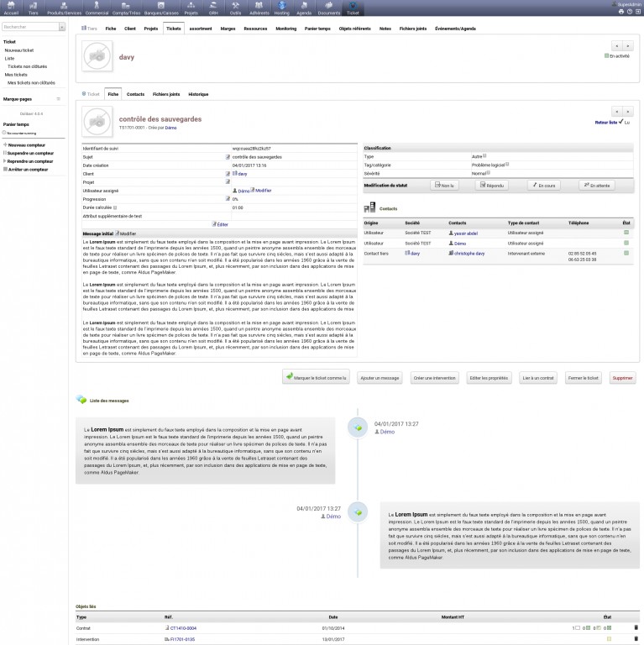The height and width of the screenshot is (645, 644).
Task: Go to next third party arrow
Action: [x=627, y=45]
